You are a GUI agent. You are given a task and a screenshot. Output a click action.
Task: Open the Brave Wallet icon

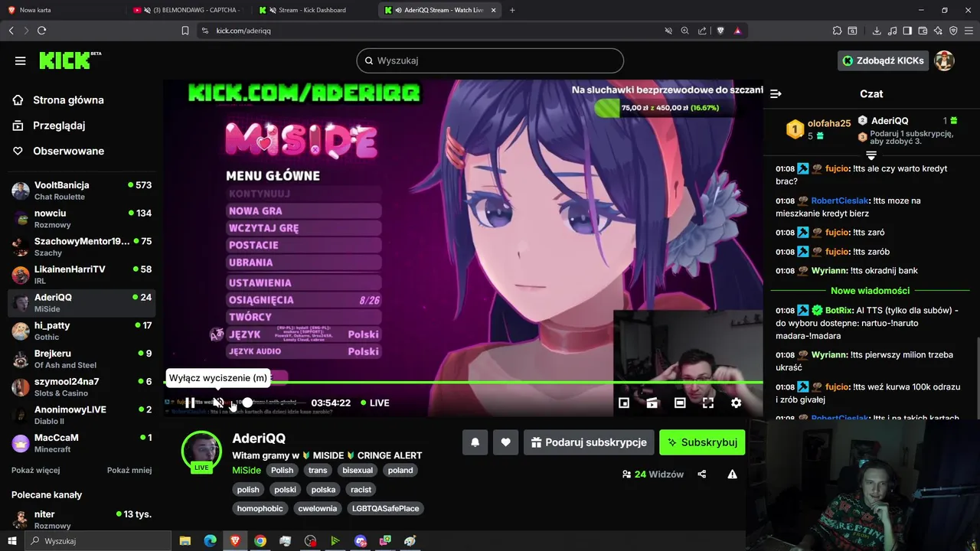(x=923, y=31)
